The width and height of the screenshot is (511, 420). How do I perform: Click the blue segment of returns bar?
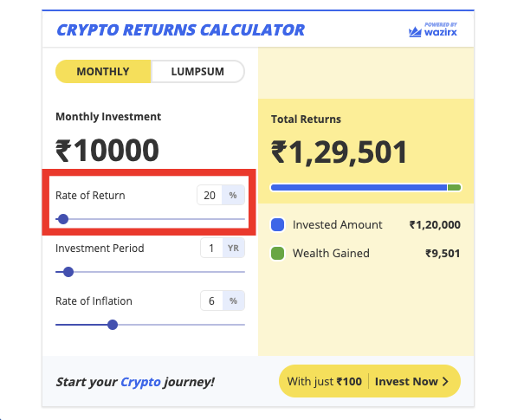359,187
